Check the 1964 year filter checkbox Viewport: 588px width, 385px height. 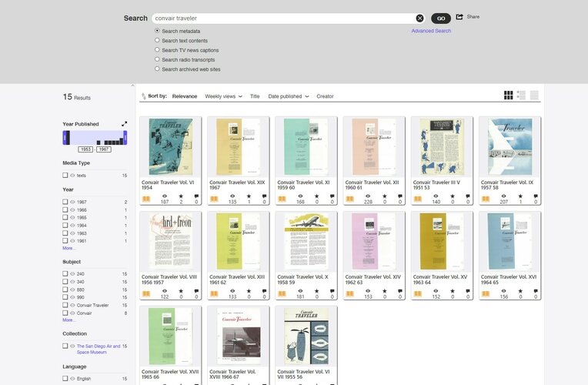[65, 225]
